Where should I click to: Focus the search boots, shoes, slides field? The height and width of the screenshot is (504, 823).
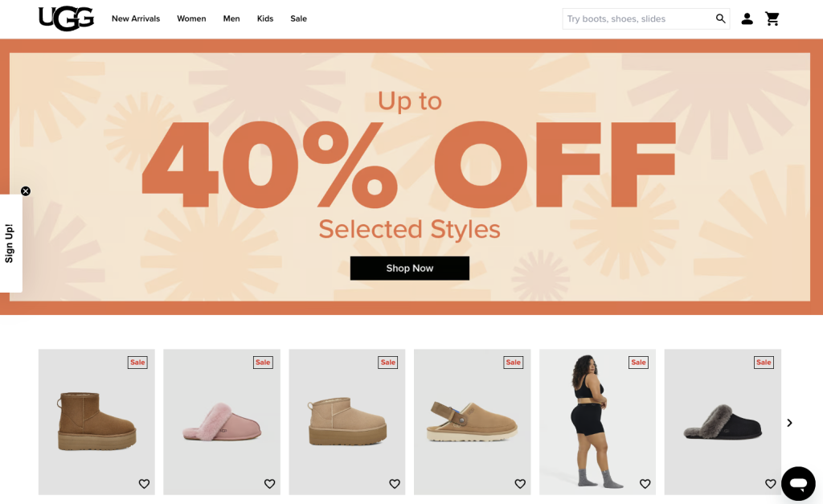coord(638,19)
